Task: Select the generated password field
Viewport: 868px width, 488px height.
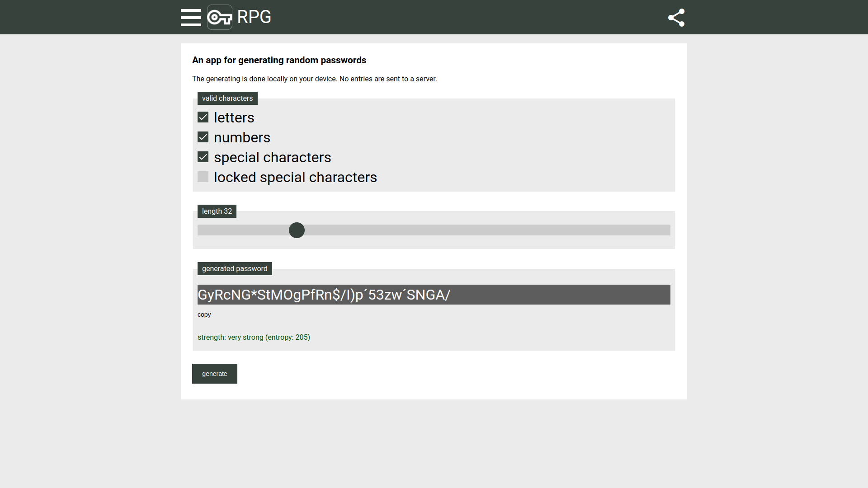Action: [x=434, y=295]
